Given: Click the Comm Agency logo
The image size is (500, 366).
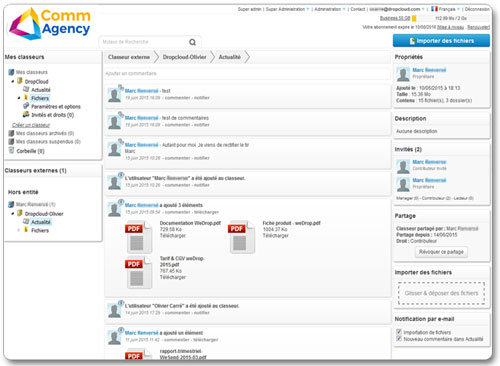Looking at the screenshot, I should click(50, 24).
